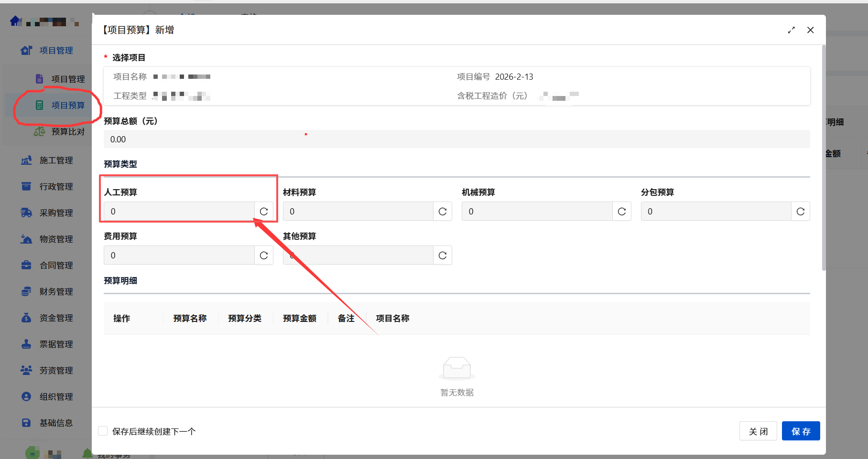Click refresh icon beside 机械预算 field
868x459 pixels.
click(621, 212)
